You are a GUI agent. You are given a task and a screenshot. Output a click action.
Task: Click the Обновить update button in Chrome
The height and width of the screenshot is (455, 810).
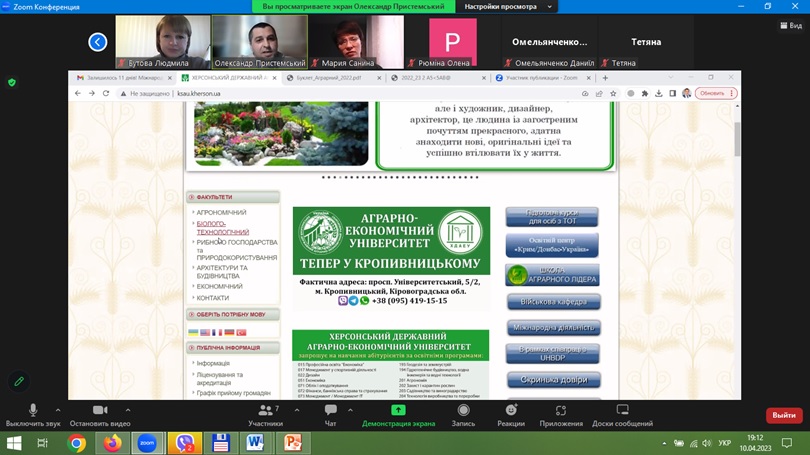coord(716,93)
